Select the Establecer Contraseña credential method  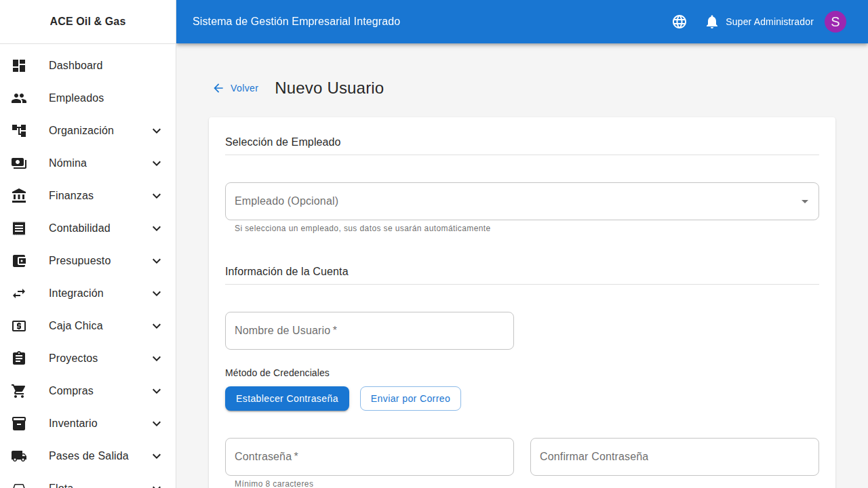click(287, 399)
